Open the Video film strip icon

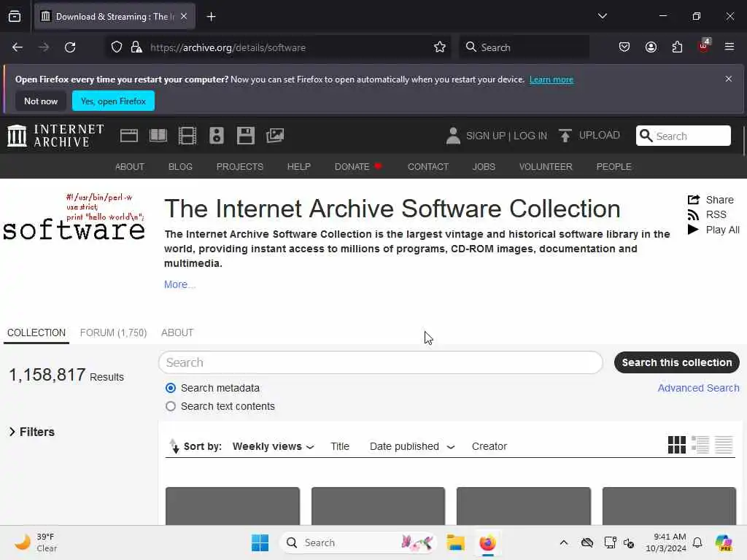click(187, 136)
